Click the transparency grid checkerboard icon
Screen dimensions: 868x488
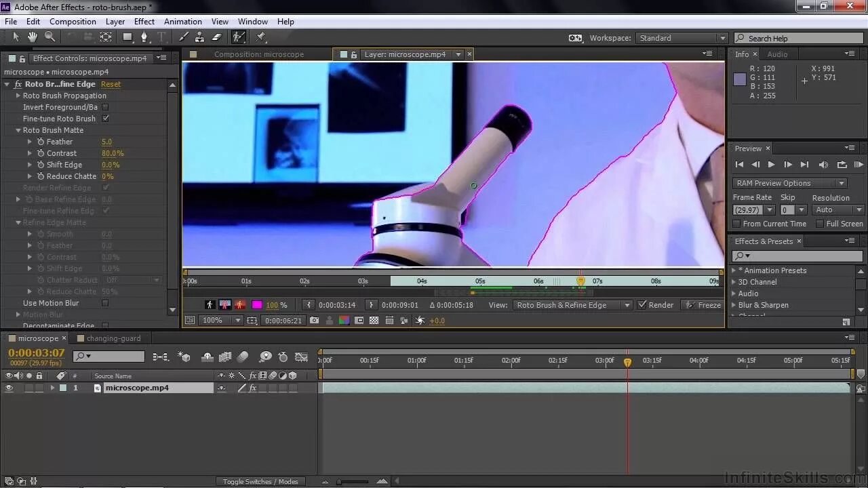tap(373, 320)
